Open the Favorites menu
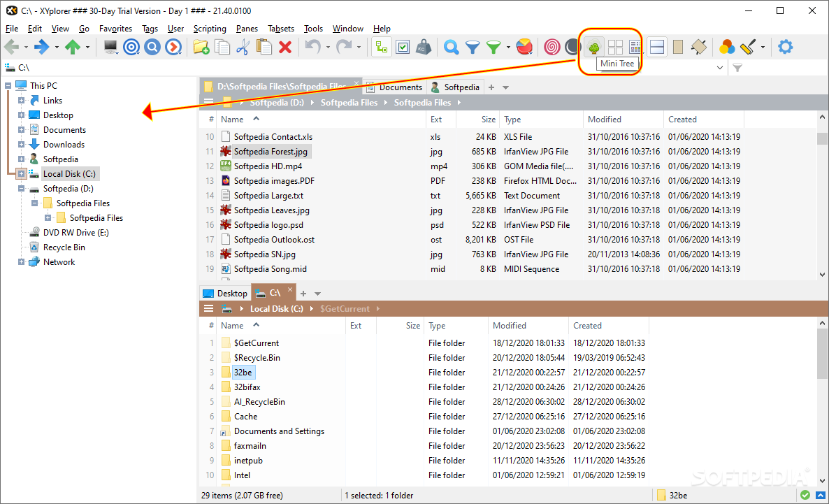 coord(115,29)
